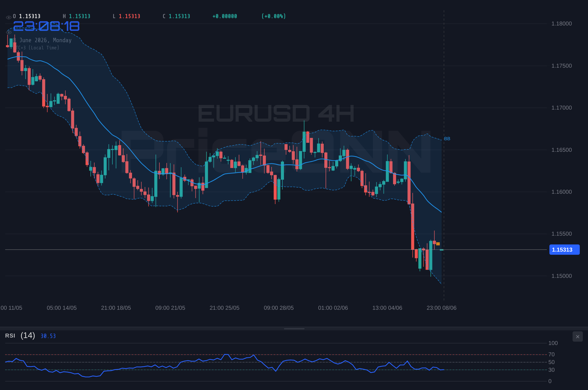Screen dimensions: 588x390
Task: Click the close price value after C
Action: pyautogui.click(x=179, y=16)
